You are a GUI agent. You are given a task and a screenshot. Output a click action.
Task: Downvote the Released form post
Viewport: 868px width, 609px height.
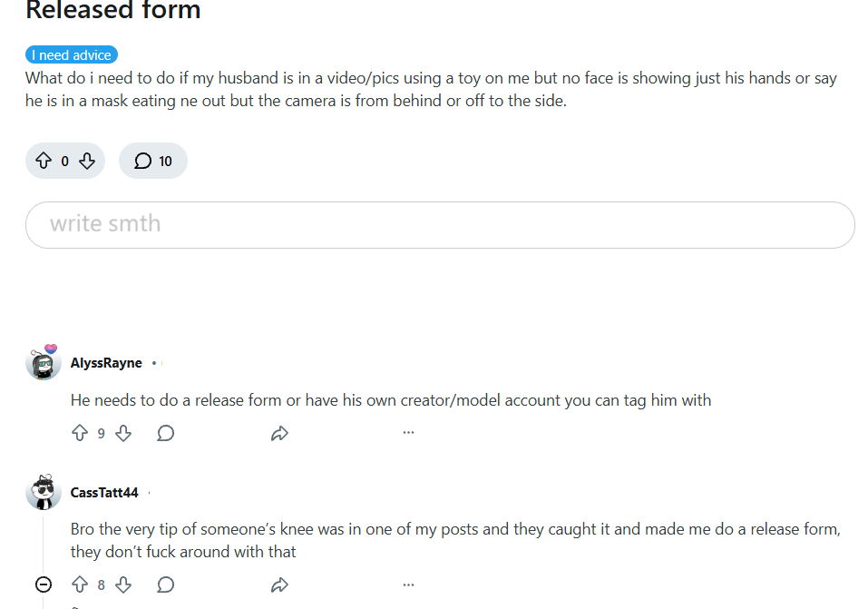click(87, 162)
